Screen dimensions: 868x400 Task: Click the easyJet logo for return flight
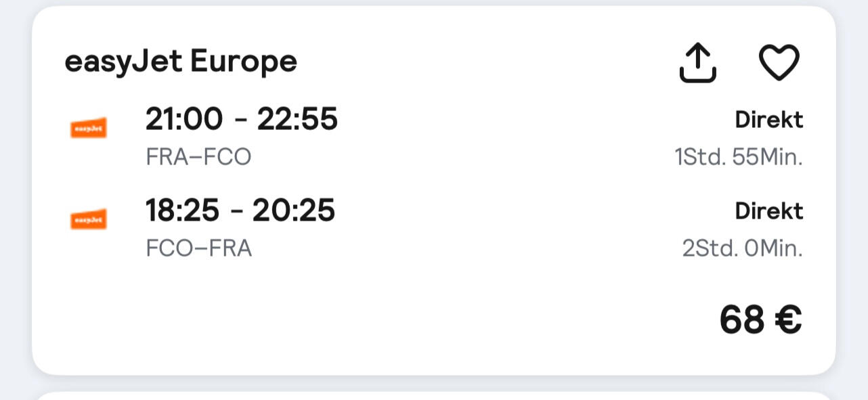(88, 219)
